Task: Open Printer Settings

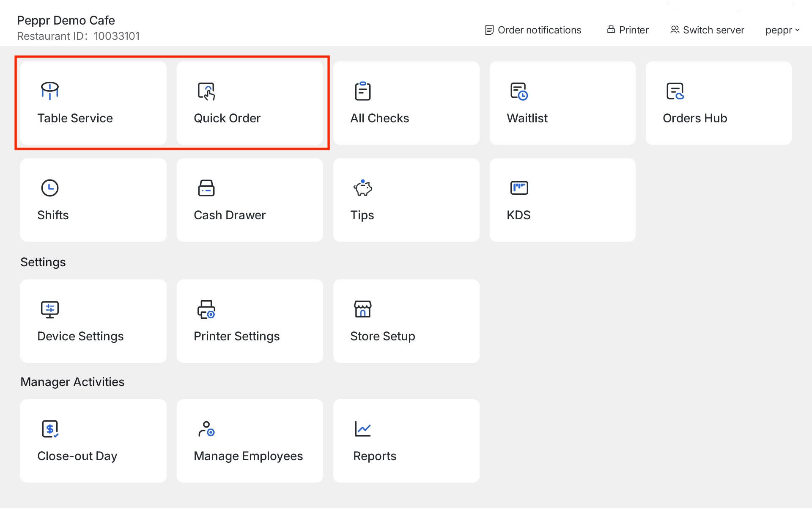Action: tap(250, 321)
